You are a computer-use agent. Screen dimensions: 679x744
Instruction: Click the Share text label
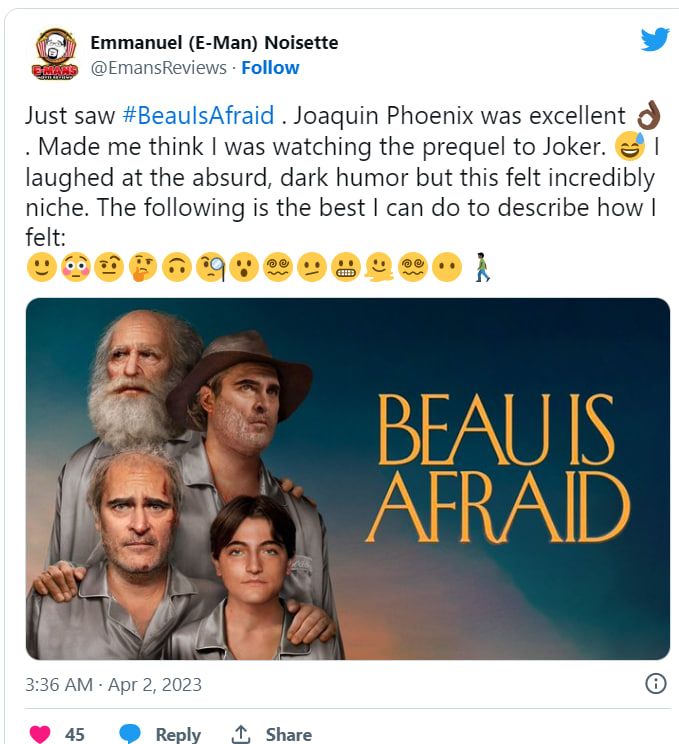click(x=288, y=734)
